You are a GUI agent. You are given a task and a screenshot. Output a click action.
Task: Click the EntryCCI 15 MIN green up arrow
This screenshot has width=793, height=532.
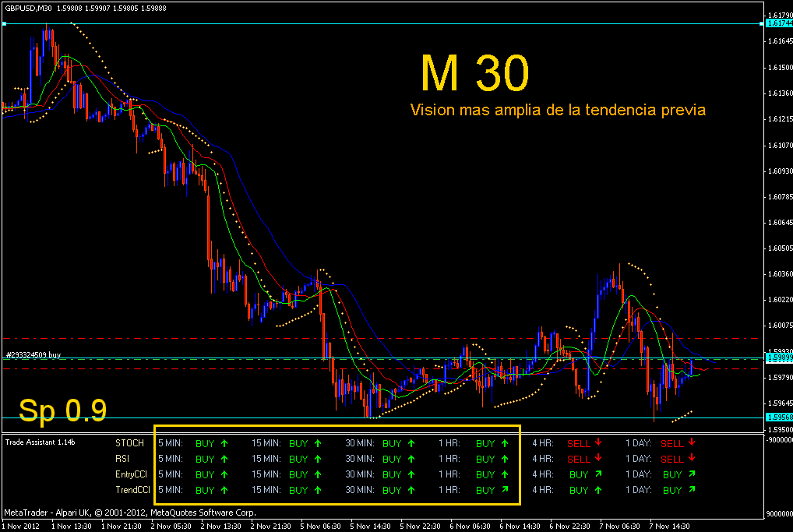(318, 475)
